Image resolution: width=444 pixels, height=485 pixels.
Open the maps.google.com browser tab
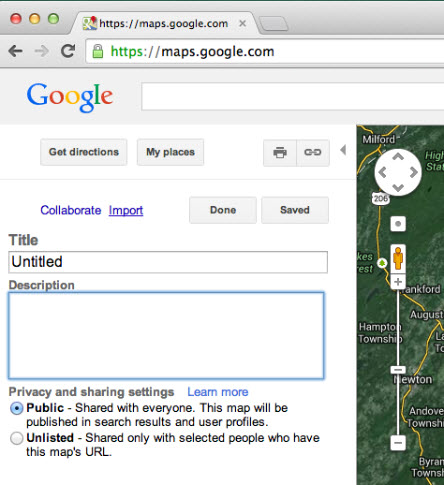[164, 23]
